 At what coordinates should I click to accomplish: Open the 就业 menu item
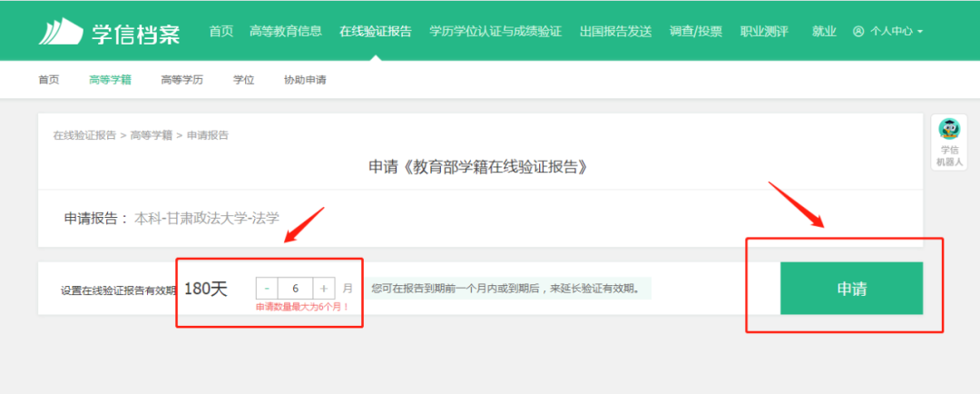pos(824,31)
